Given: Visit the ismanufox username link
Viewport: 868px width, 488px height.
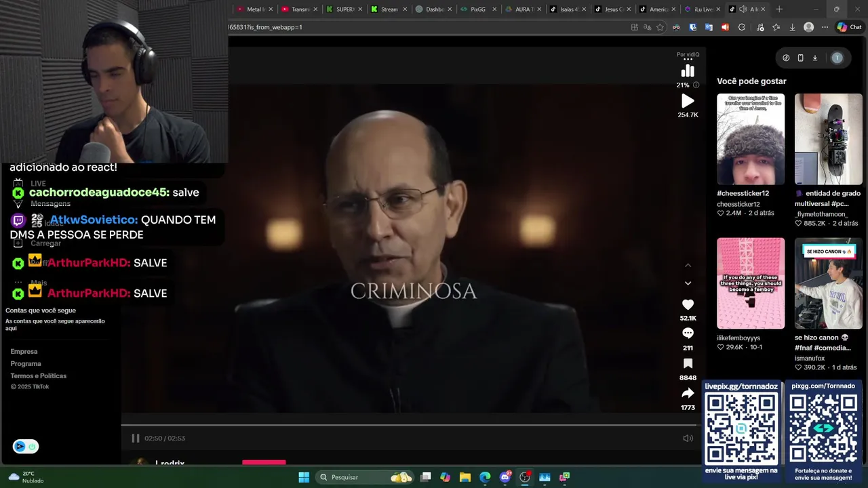Looking at the screenshot, I should pyautogui.click(x=810, y=358).
